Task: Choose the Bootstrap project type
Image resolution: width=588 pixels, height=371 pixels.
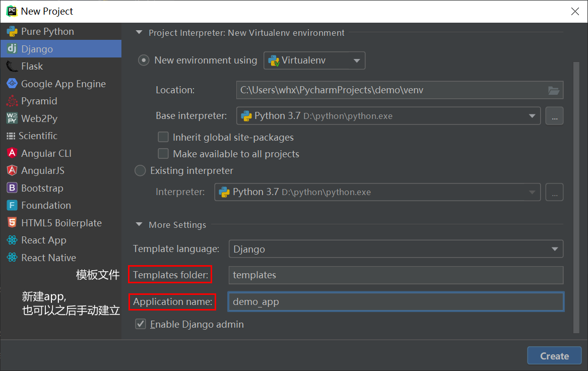Action: (x=61, y=188)
